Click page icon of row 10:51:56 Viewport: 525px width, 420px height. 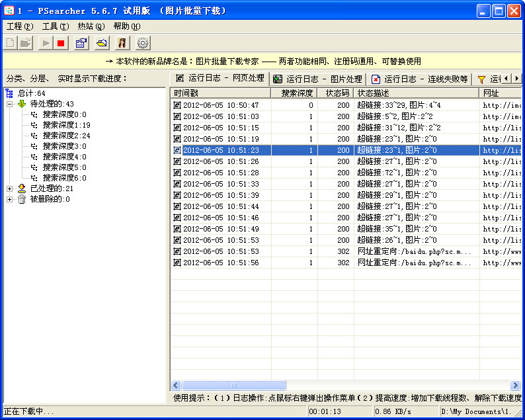point(177,263)
